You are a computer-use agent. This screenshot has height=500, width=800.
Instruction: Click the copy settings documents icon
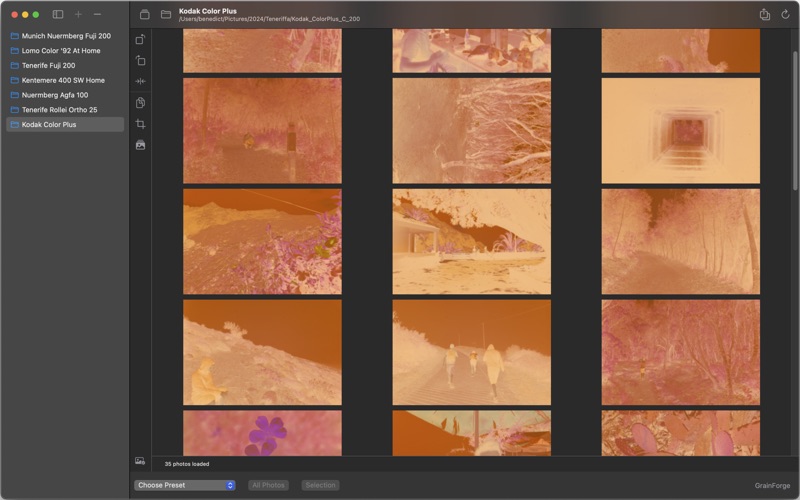[x=140, y=103]
